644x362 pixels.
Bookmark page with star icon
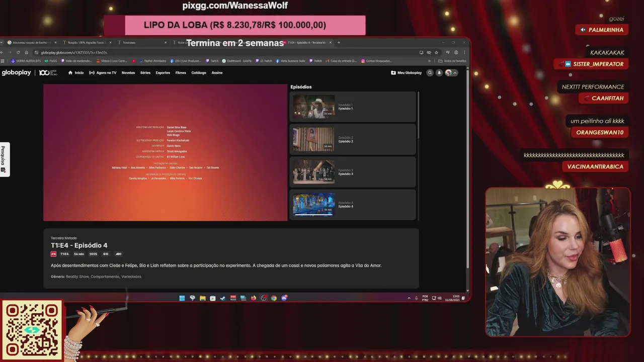tap(436, 52)
